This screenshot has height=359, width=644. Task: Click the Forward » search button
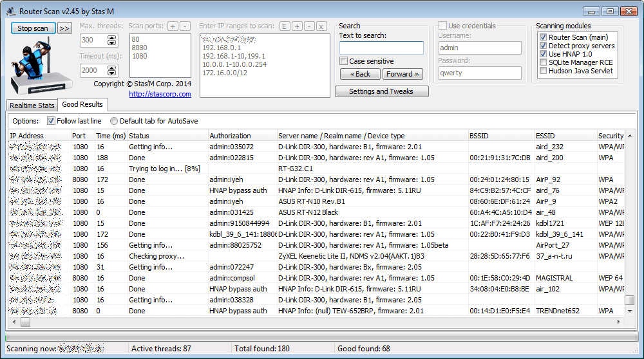[x=402, y=74]
